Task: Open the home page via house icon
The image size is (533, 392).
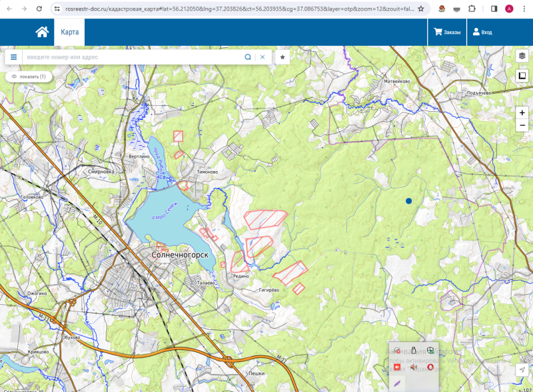Action: point(42,32)
